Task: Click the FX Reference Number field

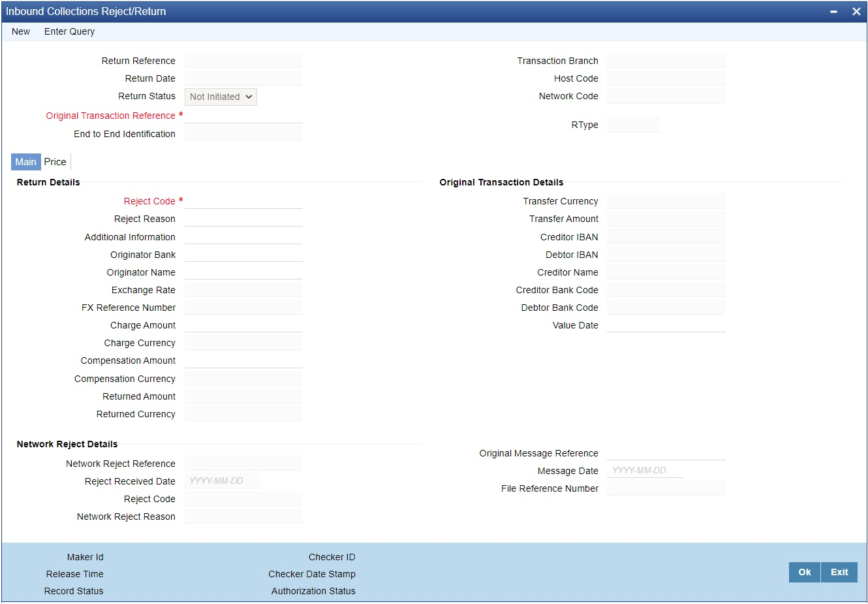Action: pos(243,308)
